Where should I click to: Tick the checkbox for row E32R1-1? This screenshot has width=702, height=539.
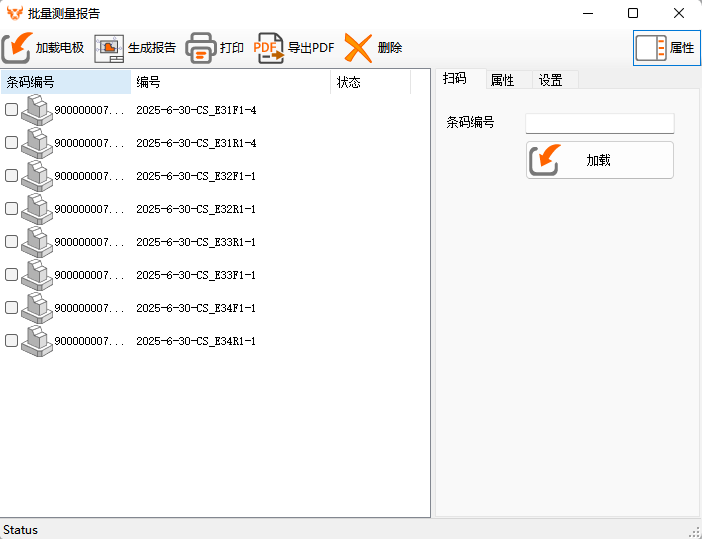tap(12, 209)
